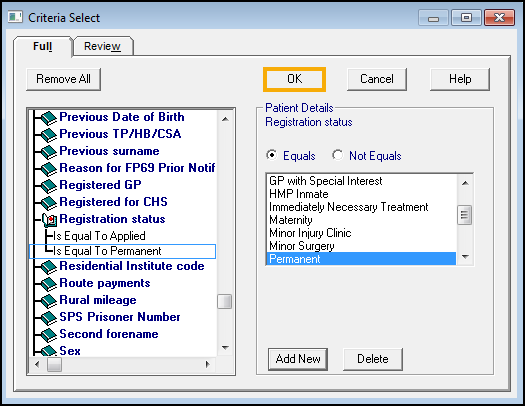The image size is (525, 406).
Task: Click the book icon beside Rural mileage
Action: coord(49,301)
